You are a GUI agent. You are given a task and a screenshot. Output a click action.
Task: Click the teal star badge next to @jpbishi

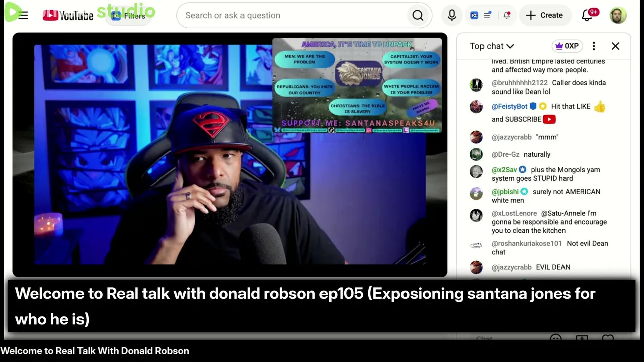click(x=524, y=192)
